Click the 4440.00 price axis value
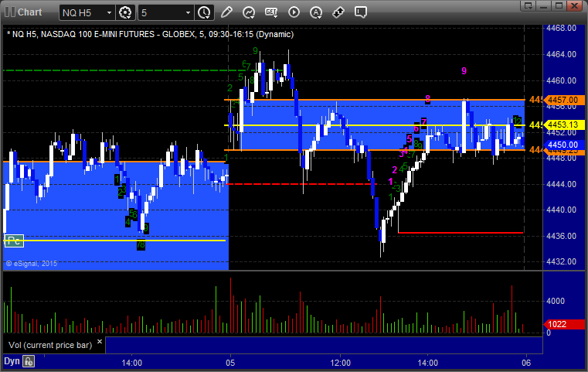Viewport: 588px width, 372px height. click(562, 210)
